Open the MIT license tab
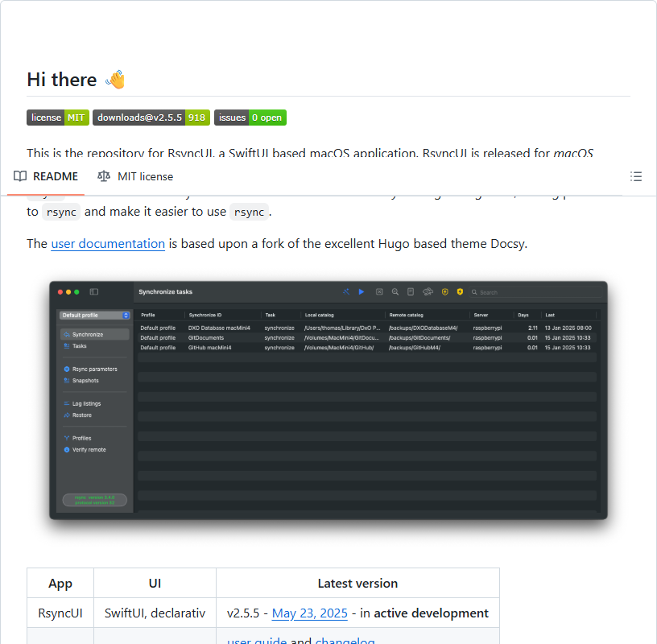 click(135, 176)
